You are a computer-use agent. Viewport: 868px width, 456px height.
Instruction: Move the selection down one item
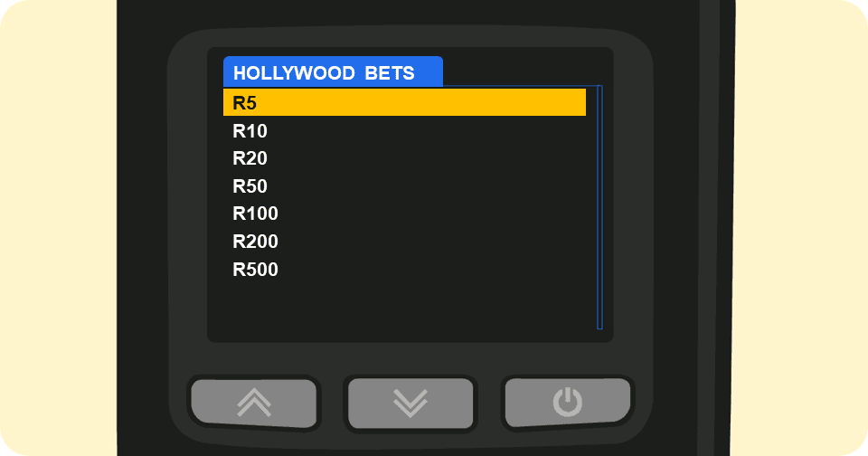pyautogui.click(x=410, y=403)
